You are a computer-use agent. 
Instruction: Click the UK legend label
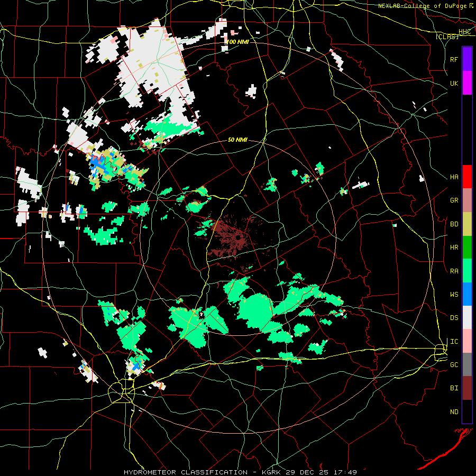point(454,83)
